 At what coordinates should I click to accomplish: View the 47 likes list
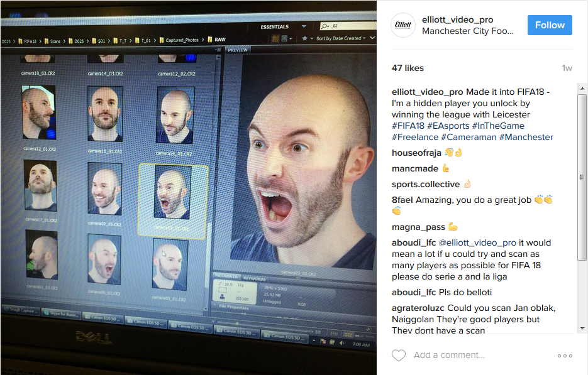(408, 68)
